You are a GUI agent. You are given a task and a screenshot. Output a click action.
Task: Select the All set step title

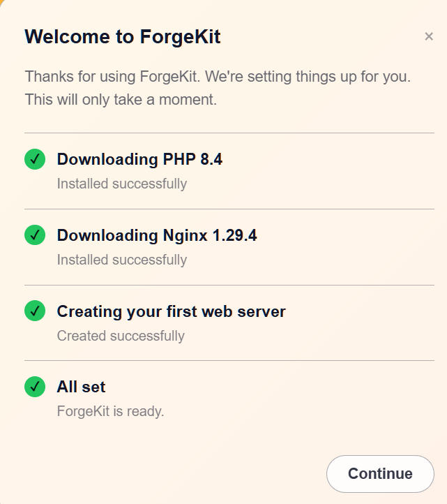tap(82, 387)
